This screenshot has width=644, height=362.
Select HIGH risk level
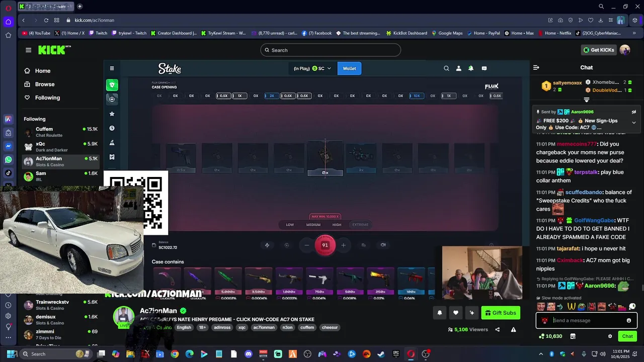(x=337, y=225)
